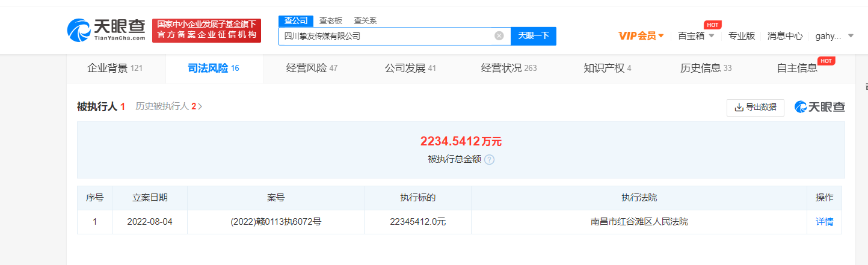
Task: Click the national SME fund red banner
Action: (206, 30)
